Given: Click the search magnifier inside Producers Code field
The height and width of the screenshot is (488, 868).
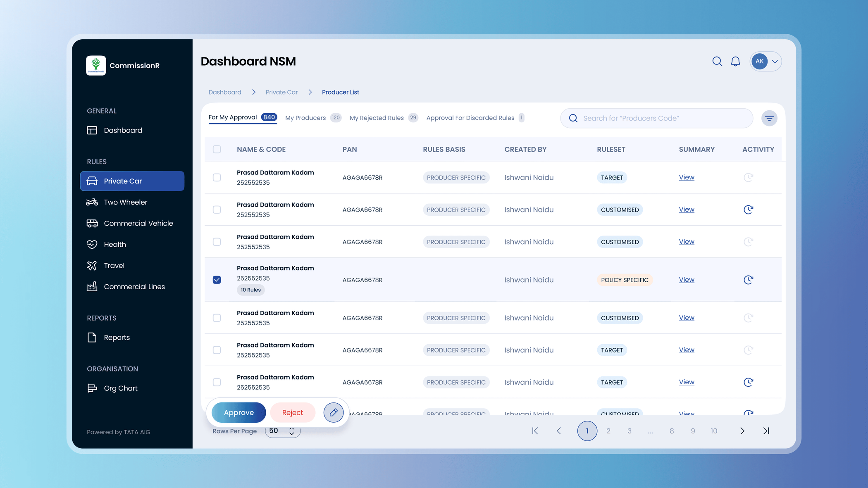Looking at the screenshot, I should pyautogui.click(x=573, y=118).
